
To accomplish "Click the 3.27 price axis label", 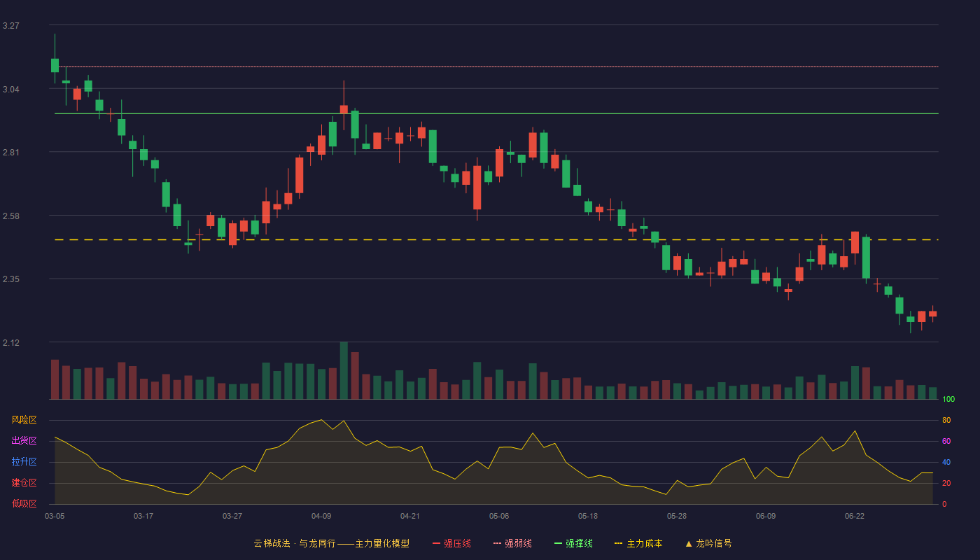I will coord(11,26).
